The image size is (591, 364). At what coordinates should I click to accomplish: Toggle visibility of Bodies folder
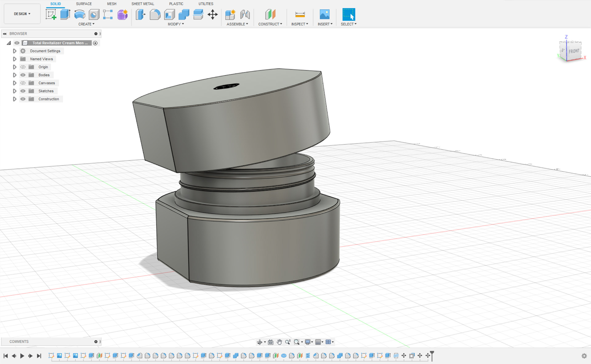tap(23, 75)
